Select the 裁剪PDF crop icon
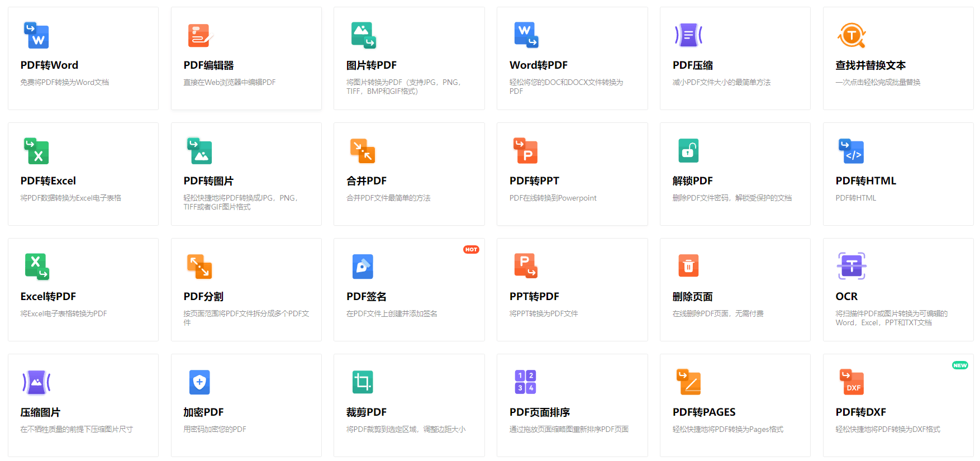Image resolution: width=980 pixels, height=461 pixels. click(363, 382)
